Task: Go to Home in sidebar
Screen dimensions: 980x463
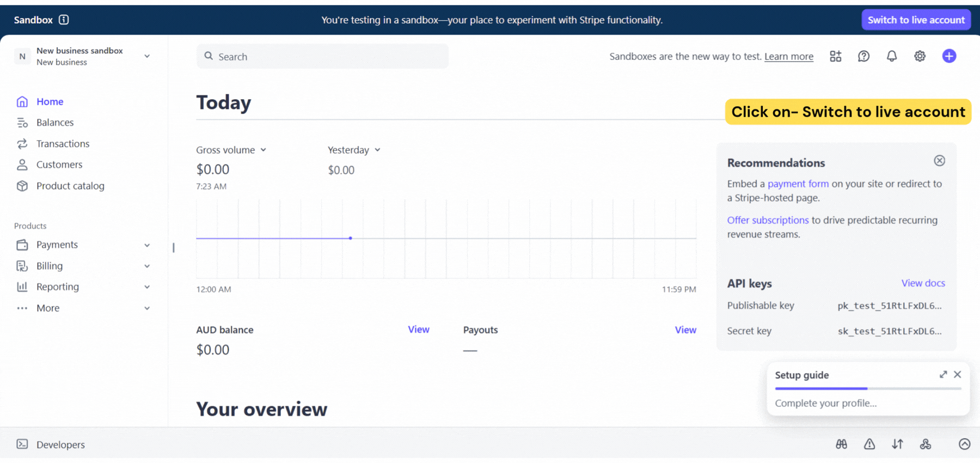Action: click(50, 101)
